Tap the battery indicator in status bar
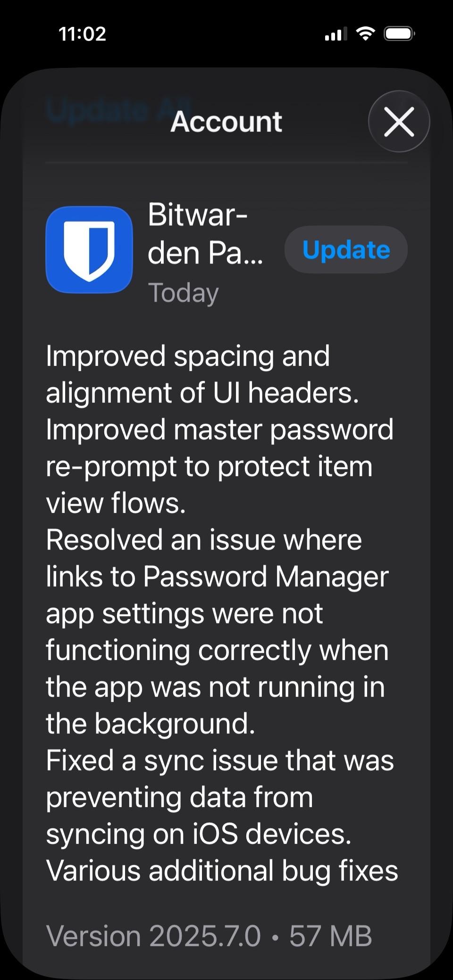 [399, 33]
